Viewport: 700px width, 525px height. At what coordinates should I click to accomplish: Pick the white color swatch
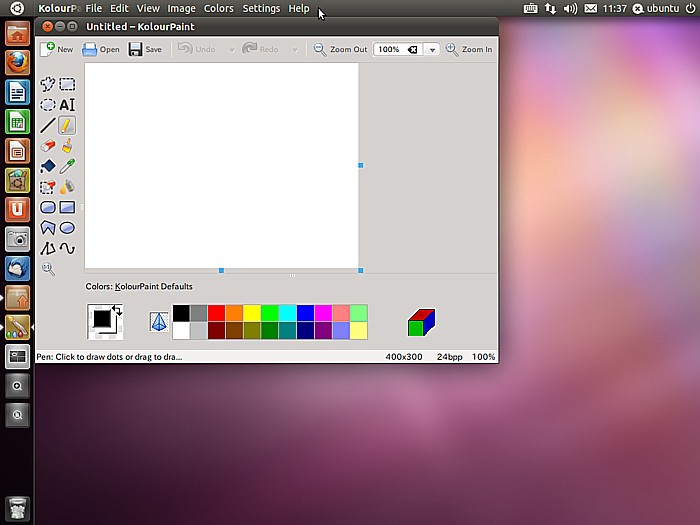pyautogui.click(x=181, y=331)
